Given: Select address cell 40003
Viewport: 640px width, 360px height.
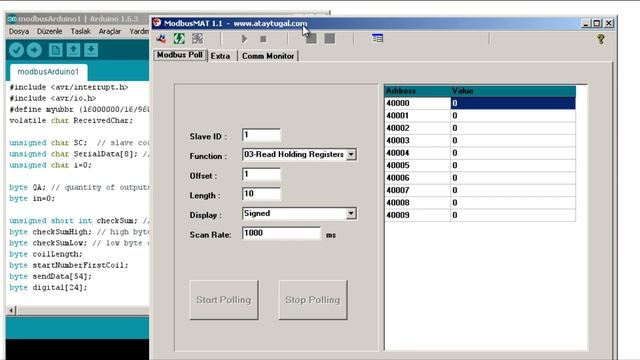Looking at the screenshot, I should click(x=417, y=140).
